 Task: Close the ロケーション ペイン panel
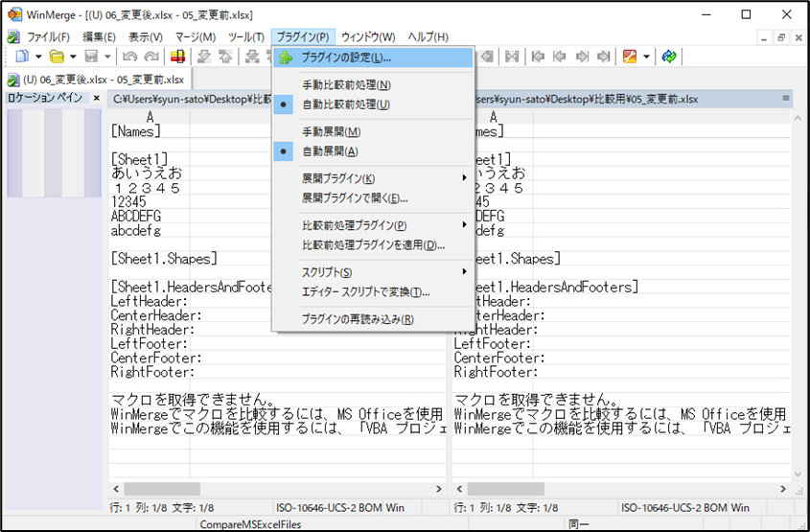point(96,99)
